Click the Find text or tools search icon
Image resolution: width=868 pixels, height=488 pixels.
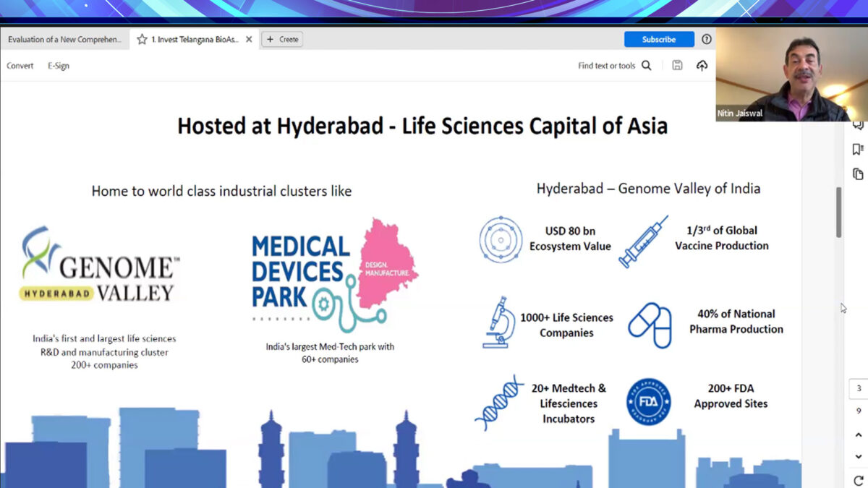[x=646, y=66]
